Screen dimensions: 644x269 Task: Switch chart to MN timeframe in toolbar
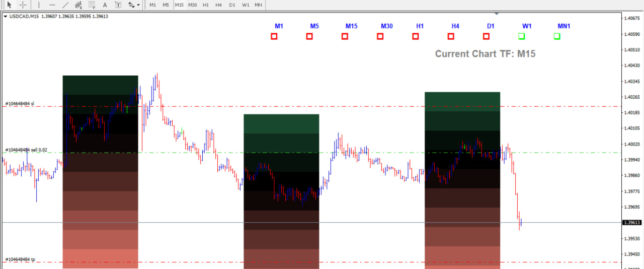click(258, 5)
